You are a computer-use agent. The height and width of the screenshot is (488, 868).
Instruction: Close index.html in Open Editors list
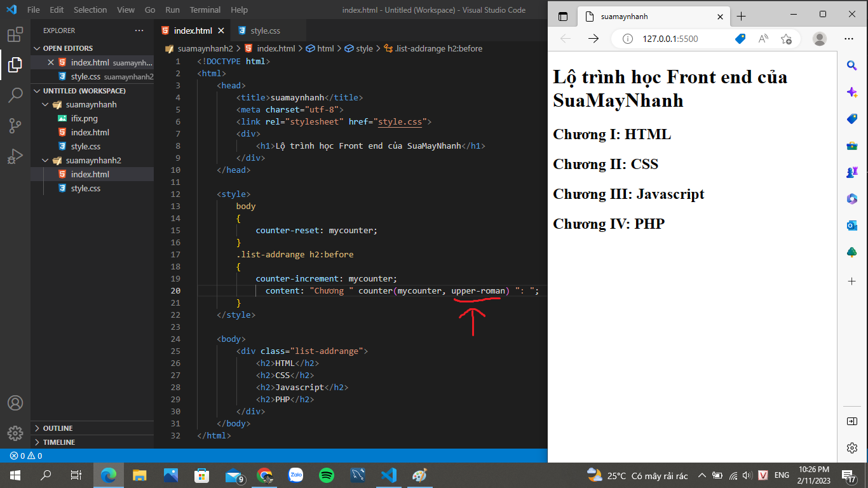point(51,62)
